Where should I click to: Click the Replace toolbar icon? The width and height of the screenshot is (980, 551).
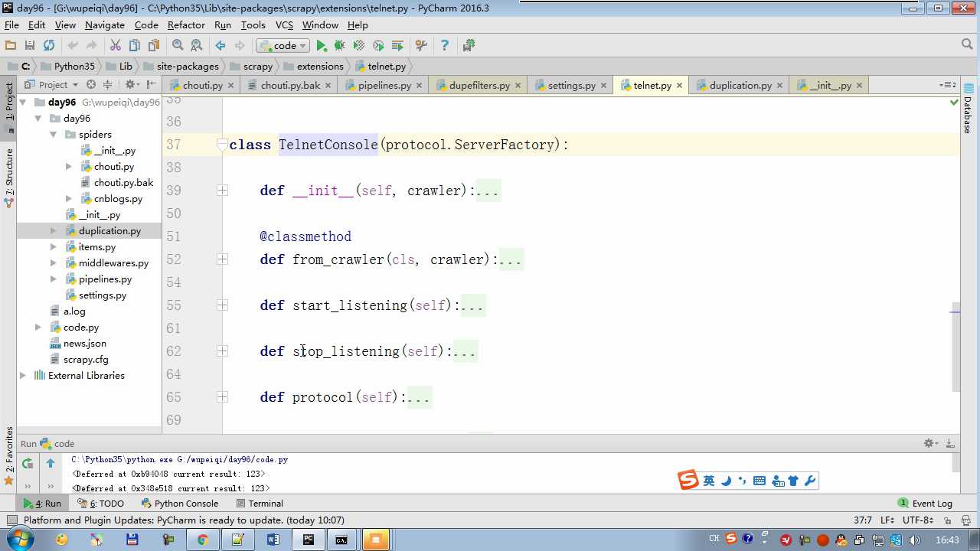(197, 45)
